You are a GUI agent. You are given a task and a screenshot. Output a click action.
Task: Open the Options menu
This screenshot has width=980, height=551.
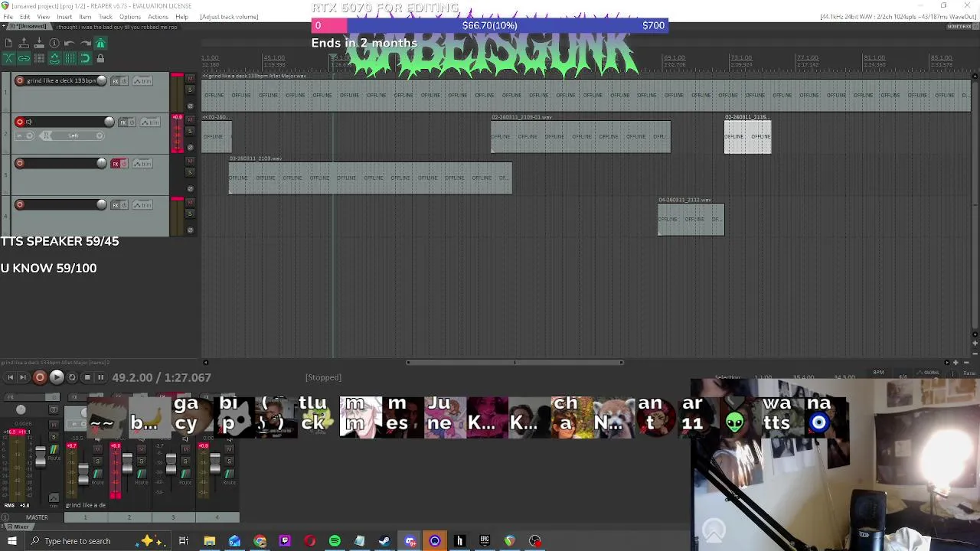pyautogui.click(x=130, y=17)
